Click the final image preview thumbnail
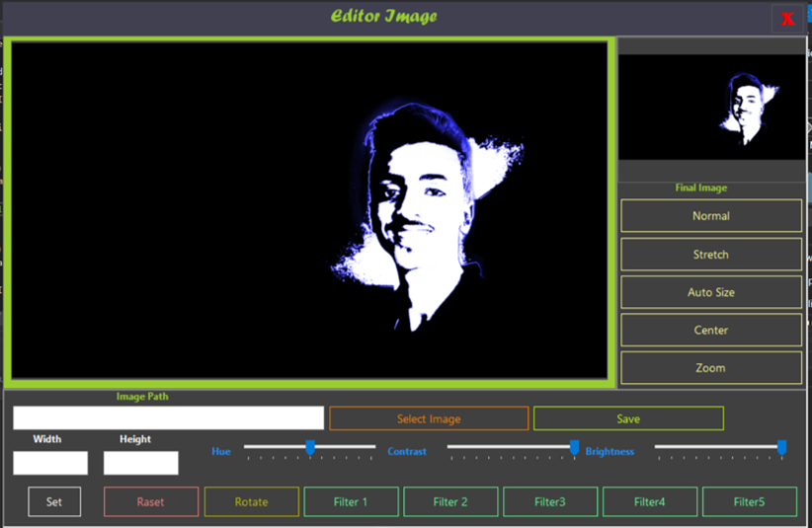 pyautogui.click(x=711, y=107)
